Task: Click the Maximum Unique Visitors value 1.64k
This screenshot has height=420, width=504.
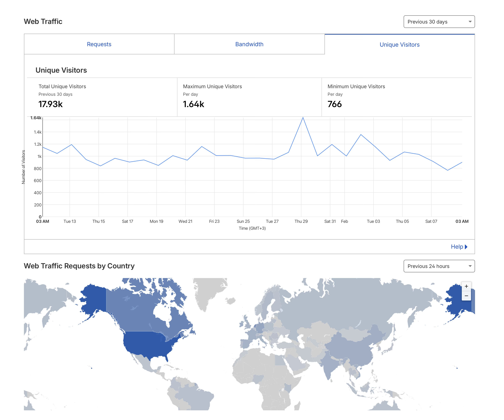Action: tap(193, 104)
